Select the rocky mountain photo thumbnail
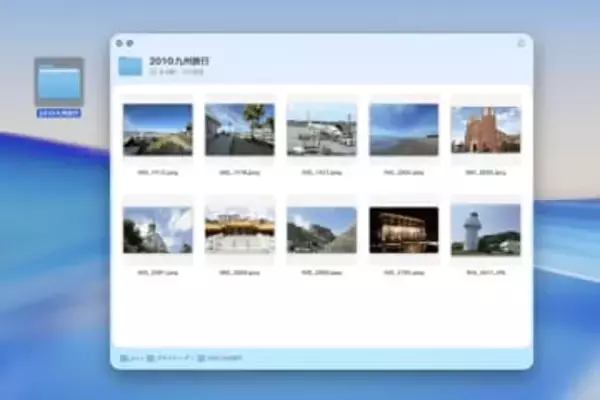 point(322,230)
